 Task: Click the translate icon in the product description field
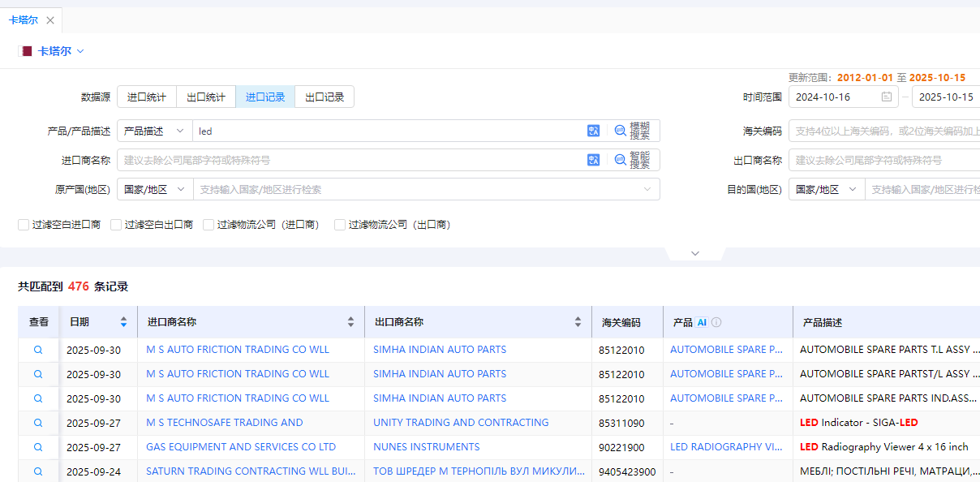pyautogui.click(x=593, y=130)
